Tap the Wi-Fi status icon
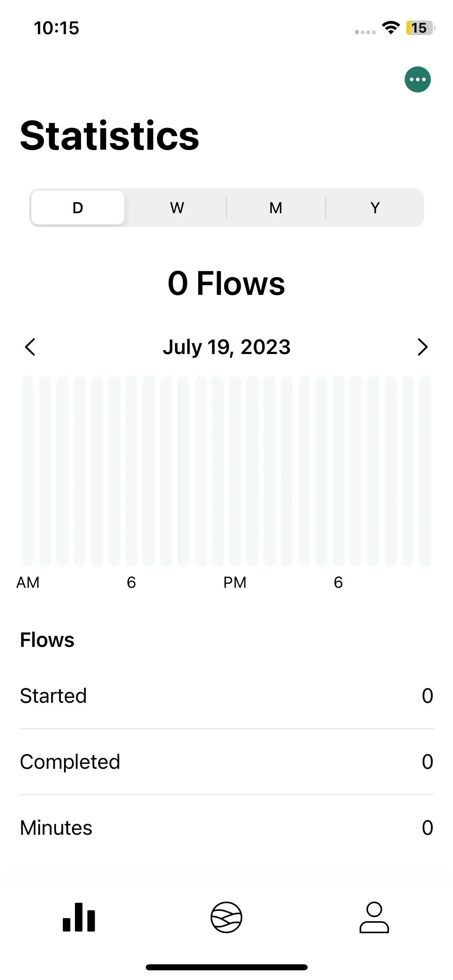This screenshot has height=980, width=453. point(391,28)
